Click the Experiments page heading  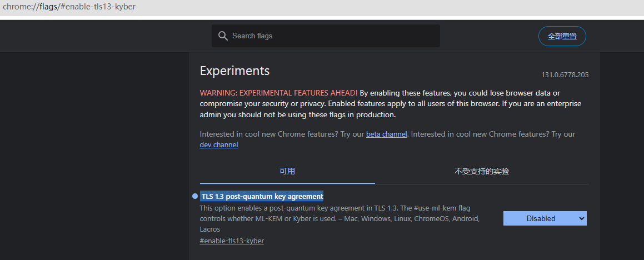click(234, 71)
